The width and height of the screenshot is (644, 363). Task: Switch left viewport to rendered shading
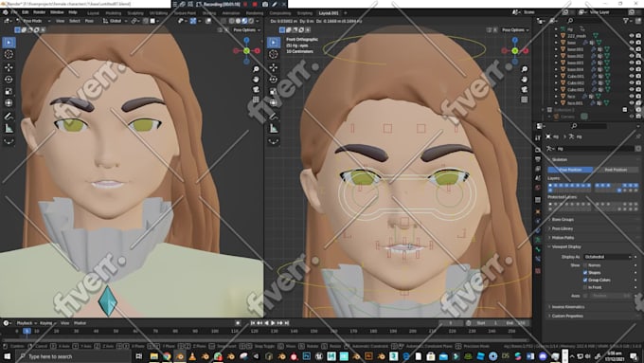[251, 21]
